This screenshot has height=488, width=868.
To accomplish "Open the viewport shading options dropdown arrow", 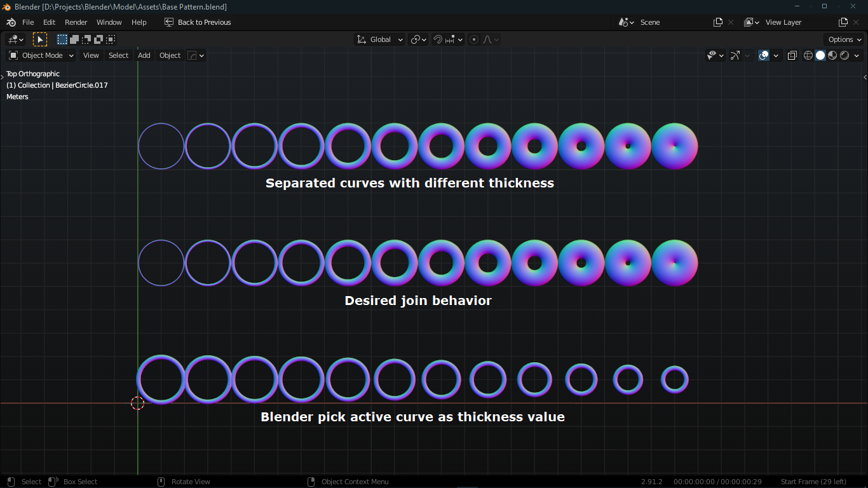I will pos(857,55).
